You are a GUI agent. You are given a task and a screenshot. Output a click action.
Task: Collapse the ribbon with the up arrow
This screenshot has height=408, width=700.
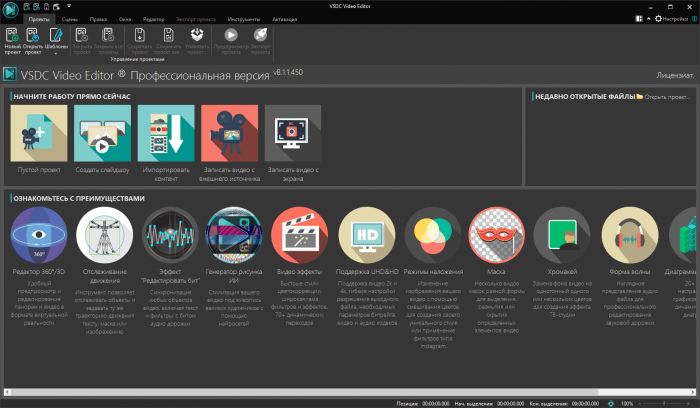coord(648,19)
